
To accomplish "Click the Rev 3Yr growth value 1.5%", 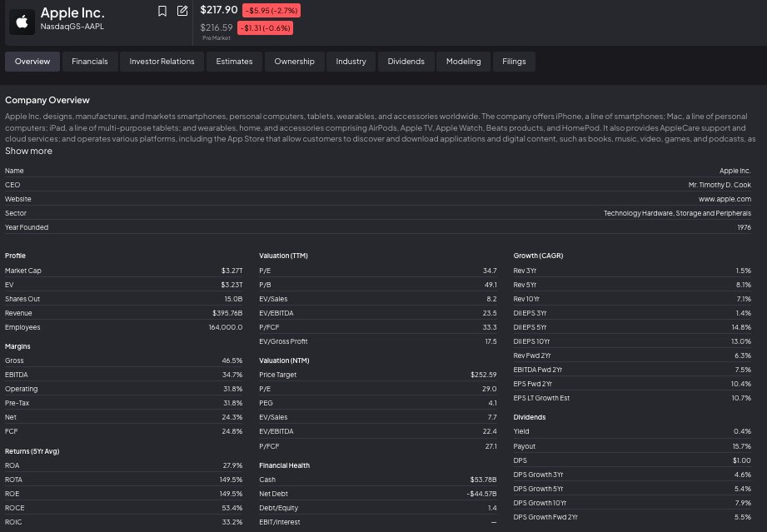I will coord(743,271).
